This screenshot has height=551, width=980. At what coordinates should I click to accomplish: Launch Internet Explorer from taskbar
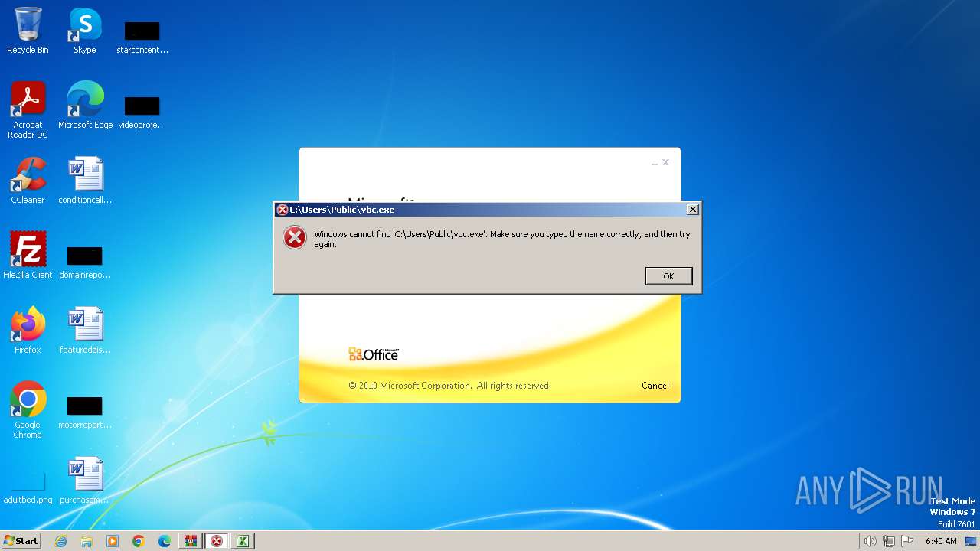[60, 541]
